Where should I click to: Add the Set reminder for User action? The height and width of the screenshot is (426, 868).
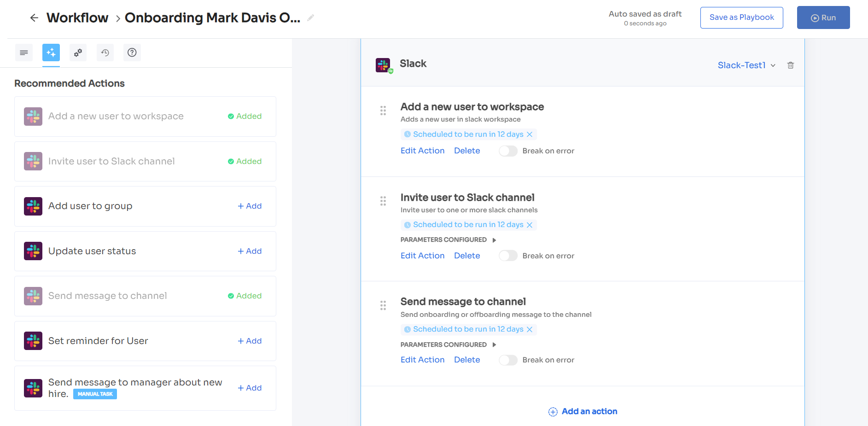pos(250,341)
